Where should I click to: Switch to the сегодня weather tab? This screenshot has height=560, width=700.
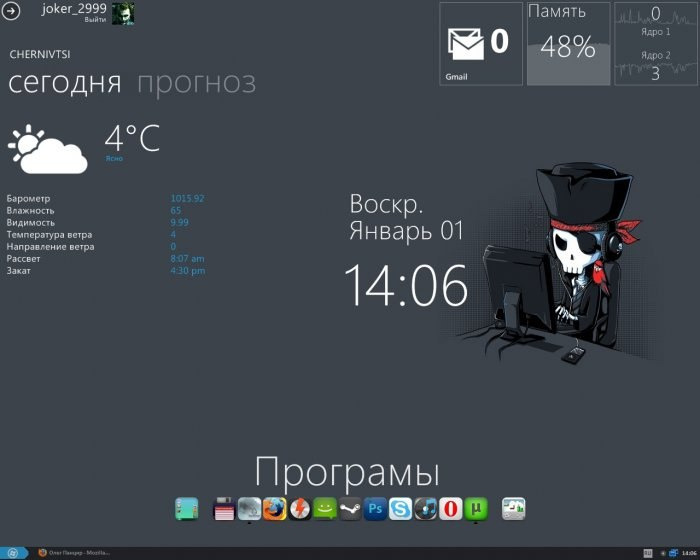65,83
